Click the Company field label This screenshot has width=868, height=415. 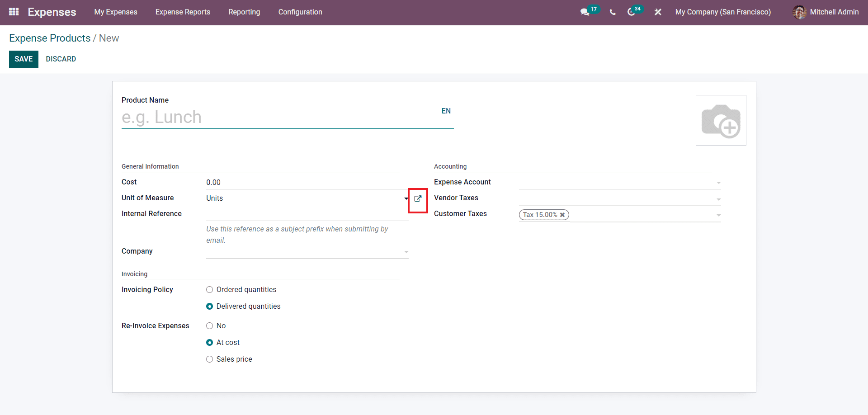coord(137,251)
